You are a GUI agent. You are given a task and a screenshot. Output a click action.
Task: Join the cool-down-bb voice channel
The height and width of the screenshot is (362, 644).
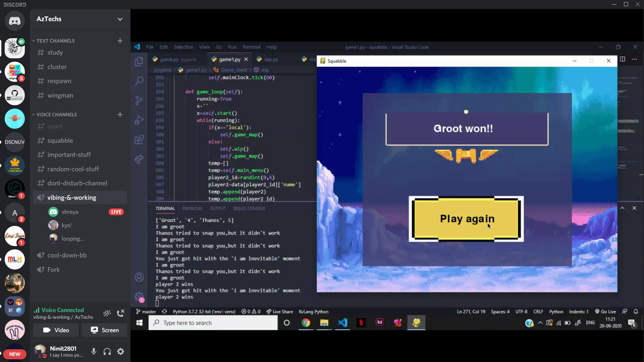click(x=67, y=255)
